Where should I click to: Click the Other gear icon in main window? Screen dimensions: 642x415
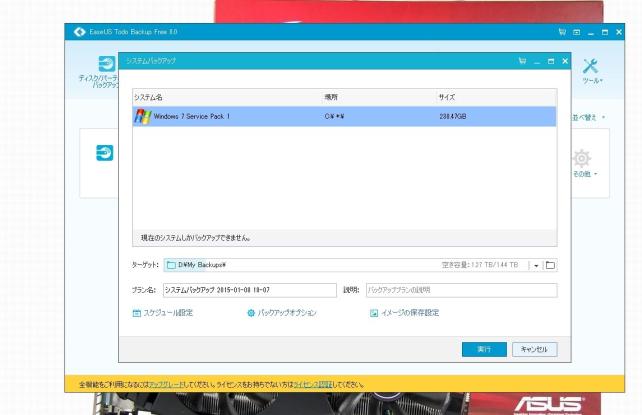click(581, 158)
